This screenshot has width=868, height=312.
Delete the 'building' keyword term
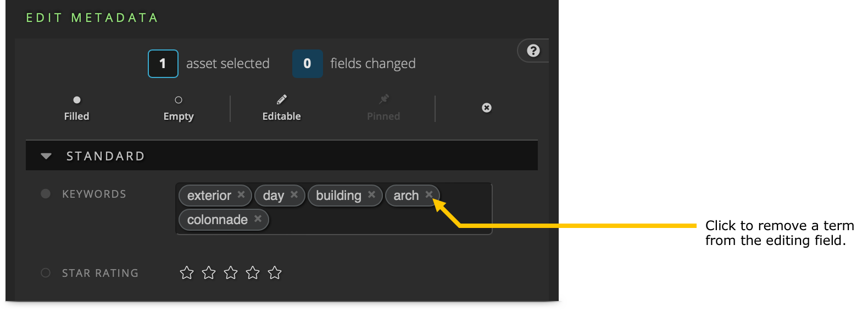coord(371,194)
